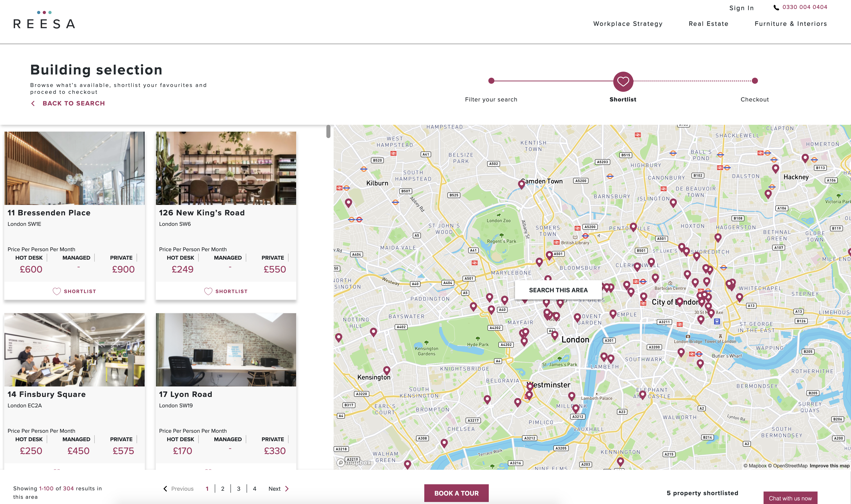Image resolution: width=851 pixels, height=504 pixels.
Task: Select the map pin near Whitechapel label
Action: click(740, 298)
